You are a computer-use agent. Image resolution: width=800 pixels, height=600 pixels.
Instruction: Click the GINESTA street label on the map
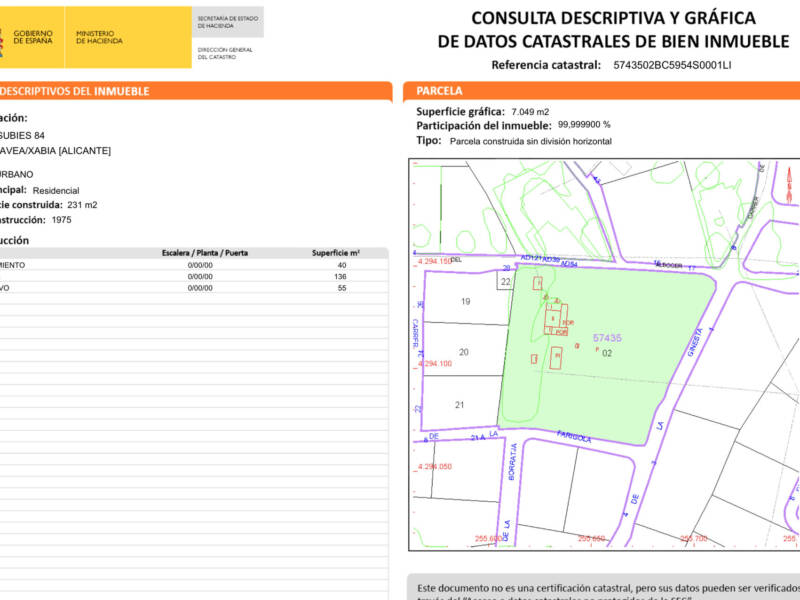[695, 342]
